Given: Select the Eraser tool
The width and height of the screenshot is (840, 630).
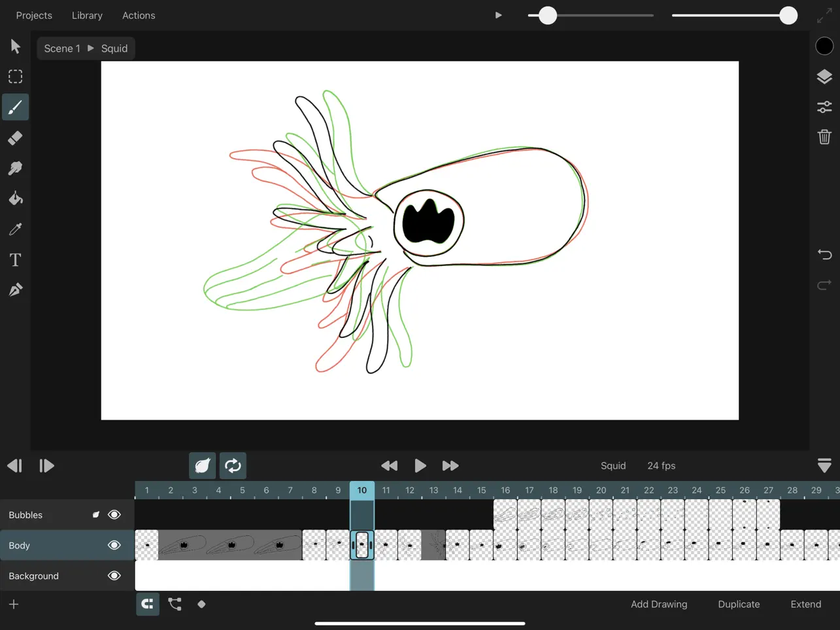Looking at the screenshot, I should pyautogui.click(x=15, y=137).
